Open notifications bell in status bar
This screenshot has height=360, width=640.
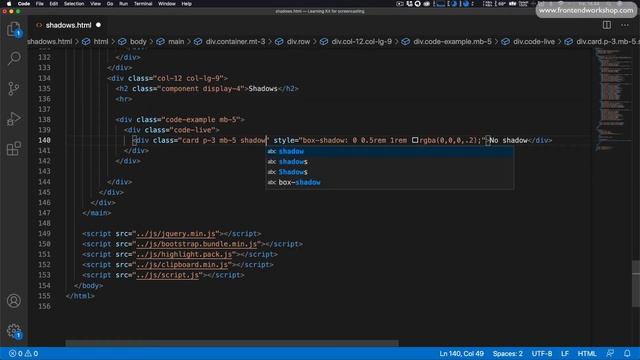[x=627, y=353]
